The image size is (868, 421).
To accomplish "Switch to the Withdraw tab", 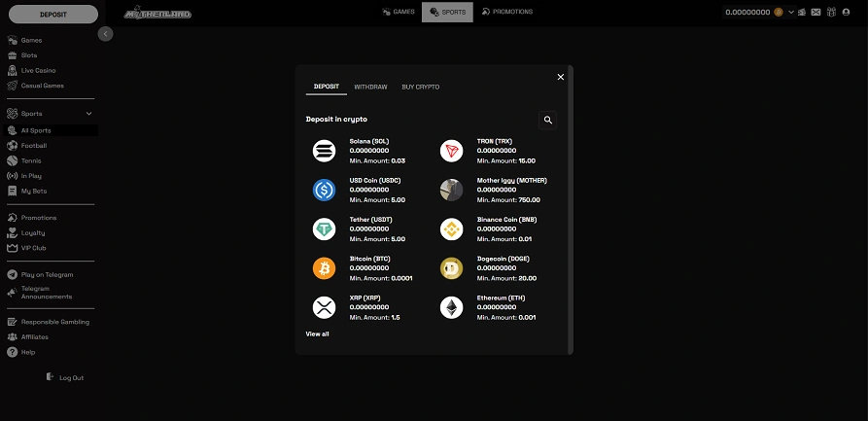I will (370, 87).
